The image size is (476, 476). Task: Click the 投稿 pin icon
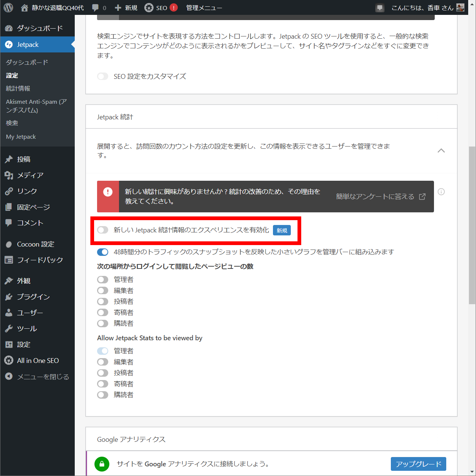coord(9,159)
